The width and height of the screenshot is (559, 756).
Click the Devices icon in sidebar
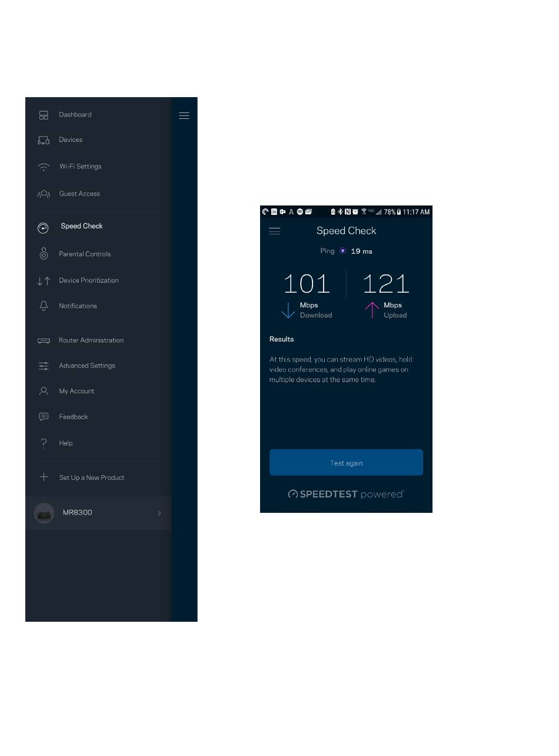(x=44, y=140)
